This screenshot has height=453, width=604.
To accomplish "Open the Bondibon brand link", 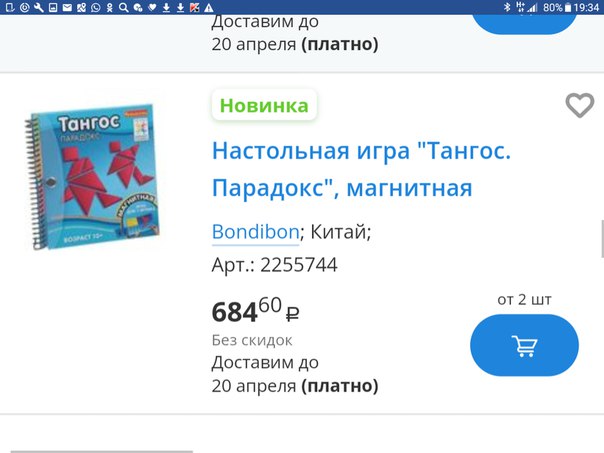I will click(255, 232).
